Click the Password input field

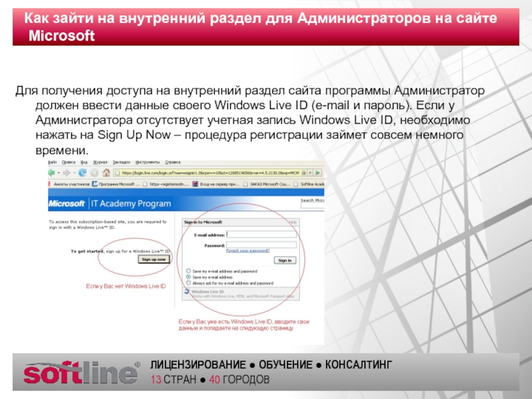[x=261, y=245]
